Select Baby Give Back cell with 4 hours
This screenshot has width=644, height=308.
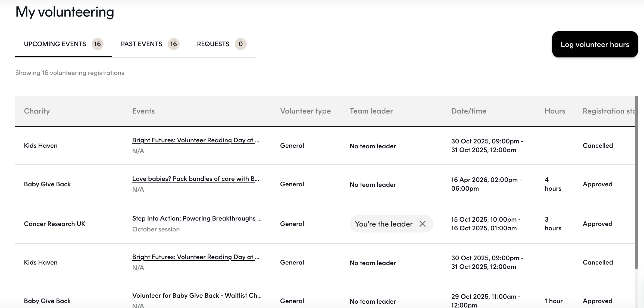tap(47, 184)
